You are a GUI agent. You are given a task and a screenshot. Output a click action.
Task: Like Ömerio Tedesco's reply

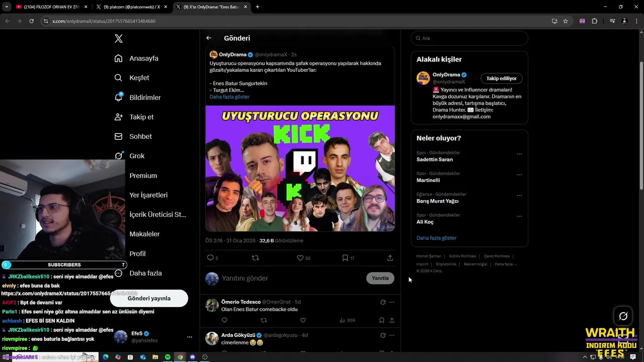point(303,320)
